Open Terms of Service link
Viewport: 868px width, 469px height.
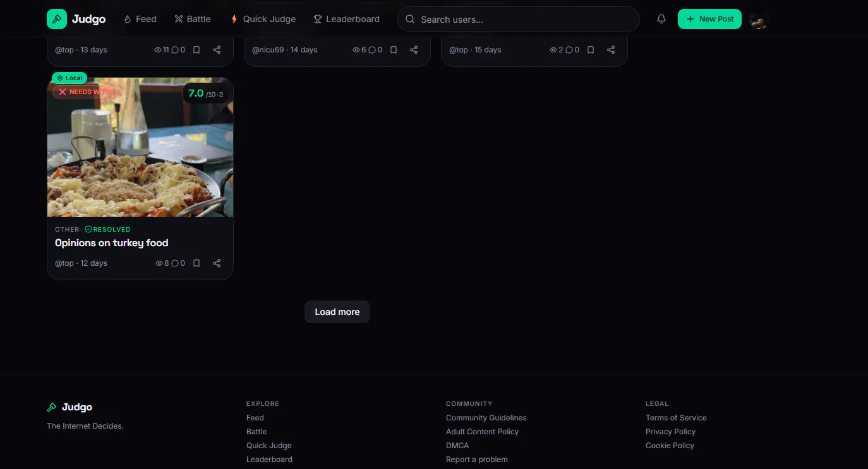coord(676,418)
